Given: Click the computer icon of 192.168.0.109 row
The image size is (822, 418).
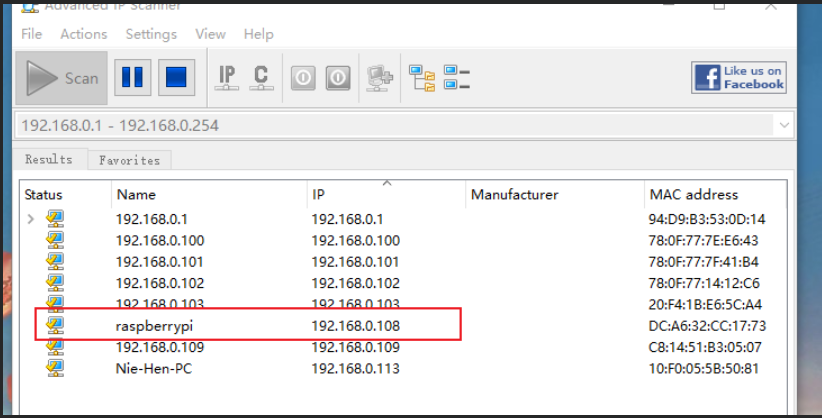Looking at the screenshot, I should [55, 347].
